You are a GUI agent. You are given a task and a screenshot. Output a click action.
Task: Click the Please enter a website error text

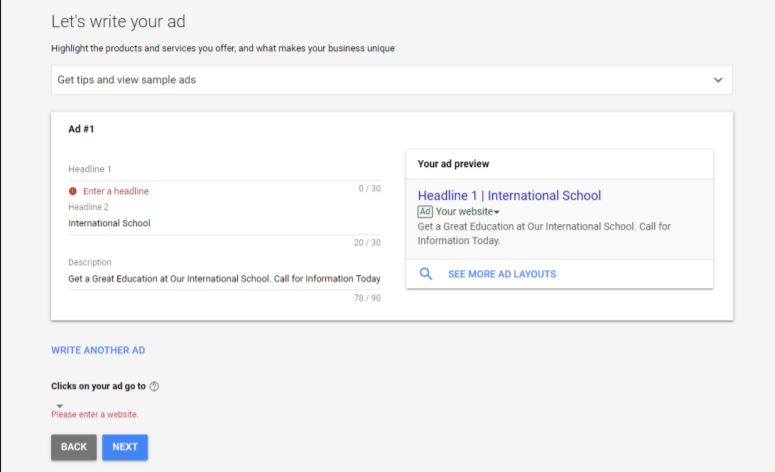95,415
